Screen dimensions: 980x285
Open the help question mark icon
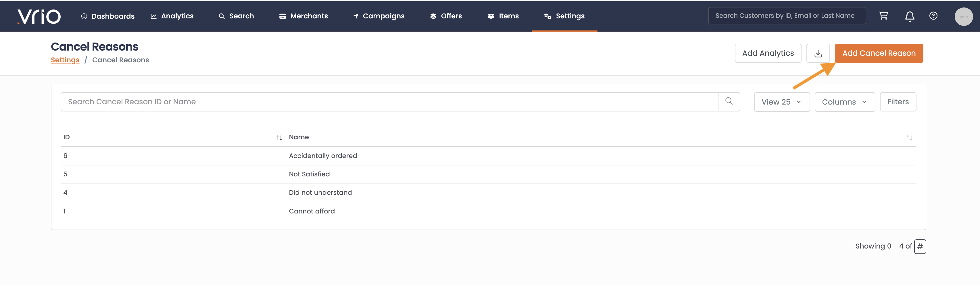pyautogui.click(x=933, y=16)
